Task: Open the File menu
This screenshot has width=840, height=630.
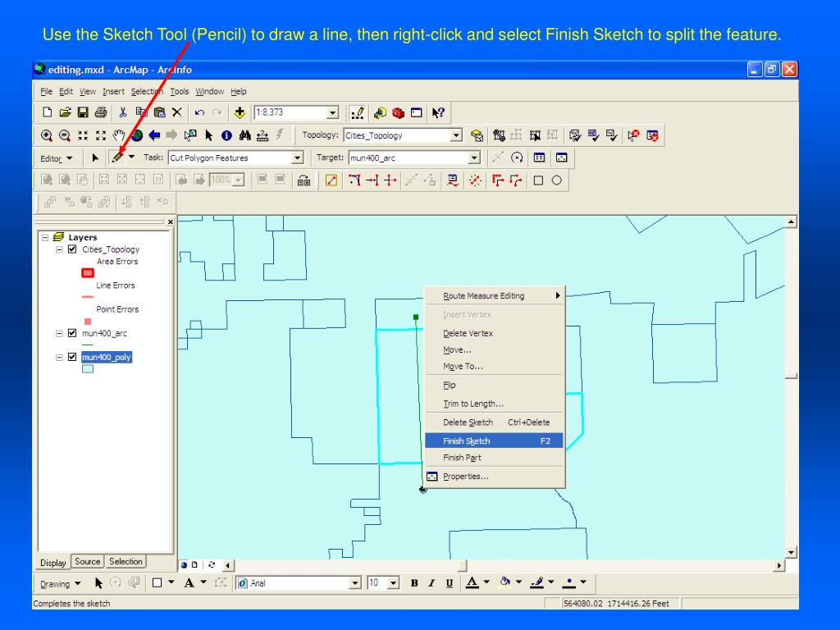Action: tap(46, 92)
